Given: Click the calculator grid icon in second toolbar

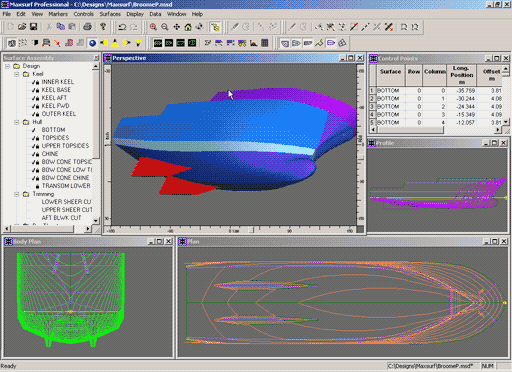Looking at the screenshot, I should coord(265,43).
